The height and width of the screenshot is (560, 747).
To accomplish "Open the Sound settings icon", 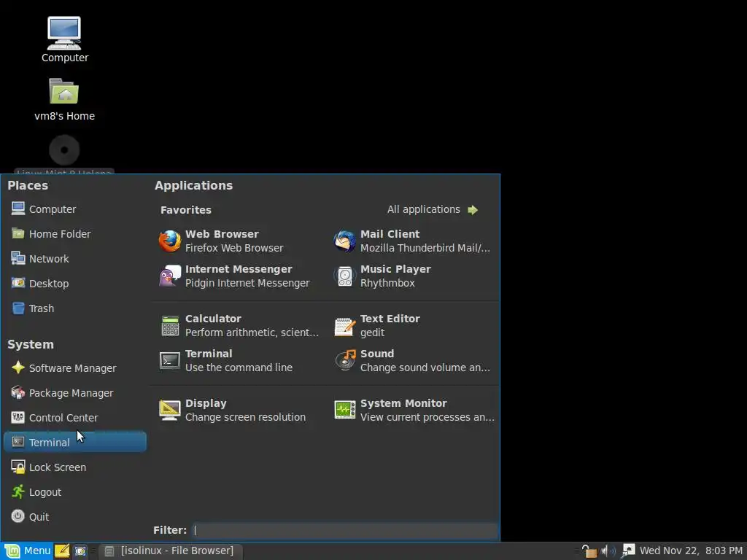I will (345, 360).
